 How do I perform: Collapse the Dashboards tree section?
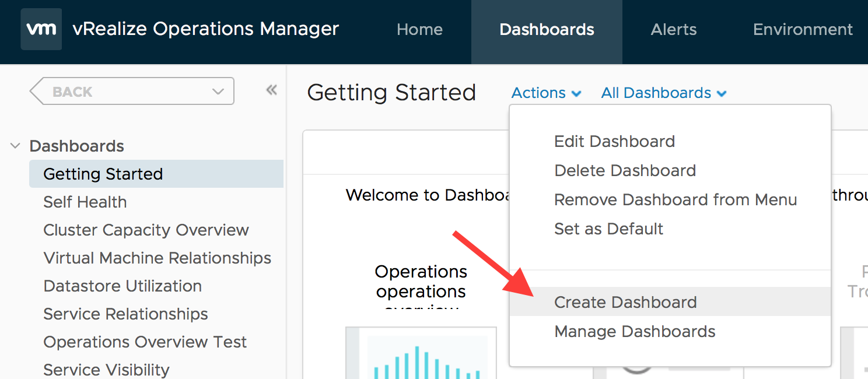coord(15,146)
